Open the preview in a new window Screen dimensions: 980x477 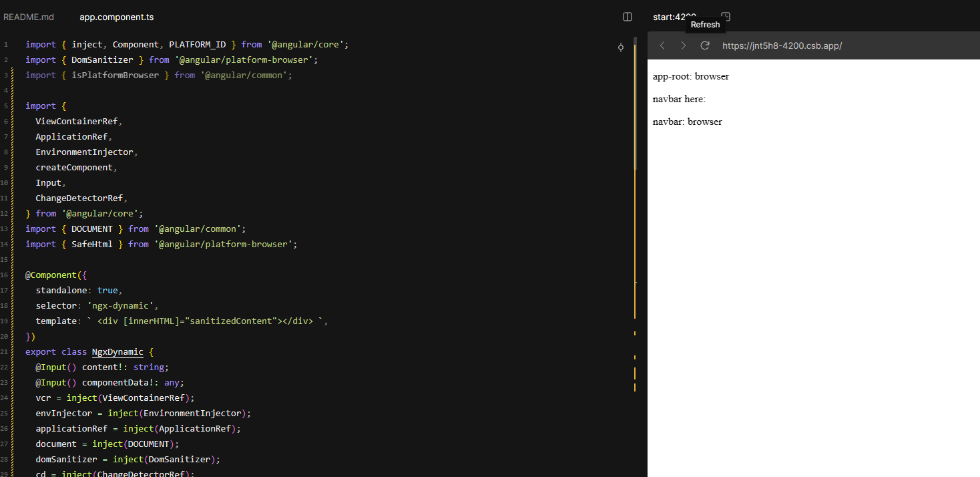(x=726, y=16)
